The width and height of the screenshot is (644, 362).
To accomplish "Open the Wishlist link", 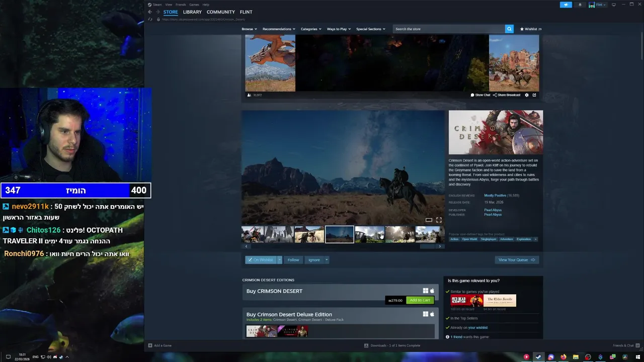I will pos(531,29).
